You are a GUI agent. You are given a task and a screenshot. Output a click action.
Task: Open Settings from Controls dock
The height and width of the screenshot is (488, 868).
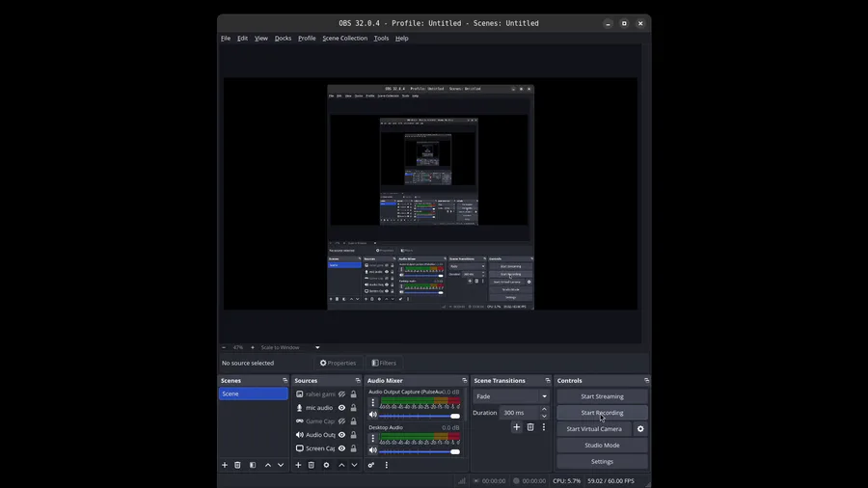(x=602, y=461)
